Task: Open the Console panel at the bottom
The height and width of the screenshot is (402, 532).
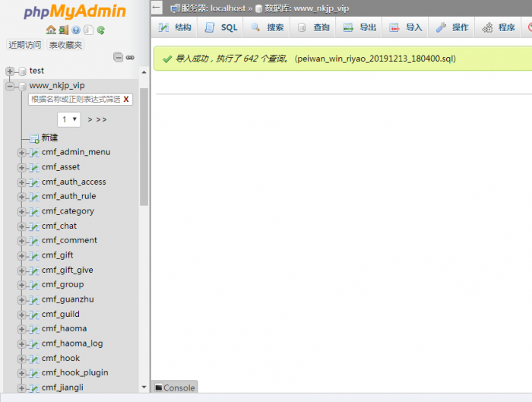Action: tap(175, 388)
